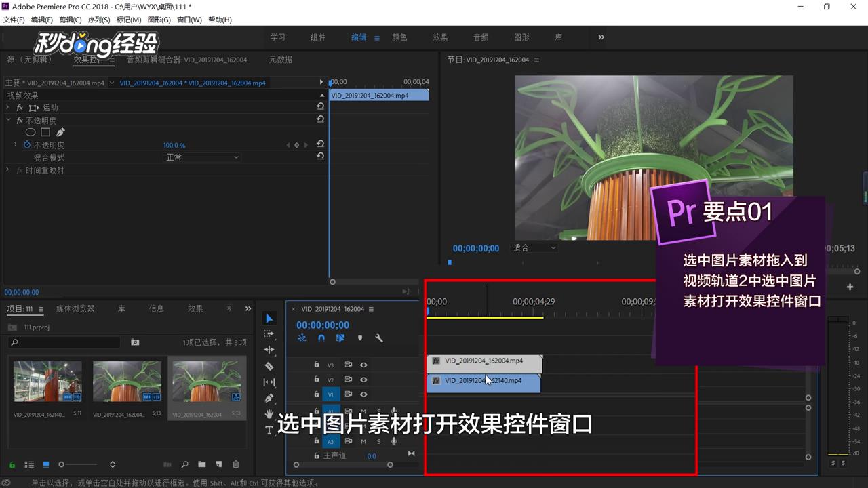The height and width of the screenshot is (488, 868).
Task: Toggle lock on the V3 track
Action: pyautogui.click(x=317, y=365)
